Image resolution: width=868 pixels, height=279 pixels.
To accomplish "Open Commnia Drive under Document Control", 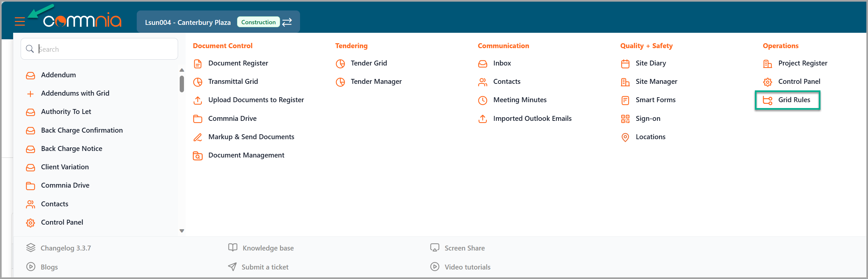I will 232,119.
